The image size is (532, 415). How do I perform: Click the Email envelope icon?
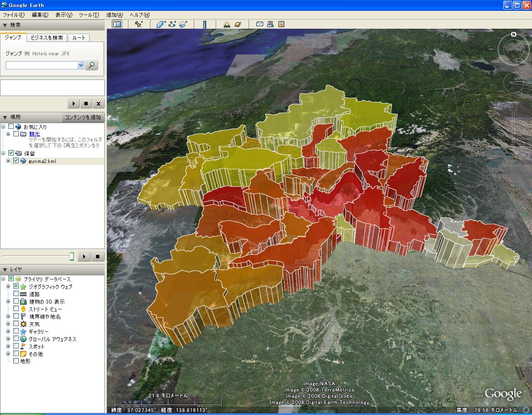coord(259,24)
